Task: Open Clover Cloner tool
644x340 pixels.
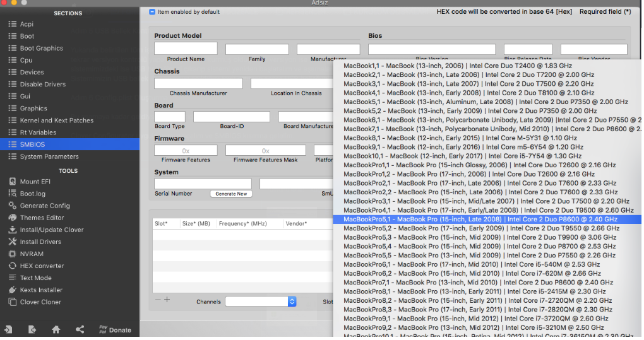Action: click(x=40, y=302)
